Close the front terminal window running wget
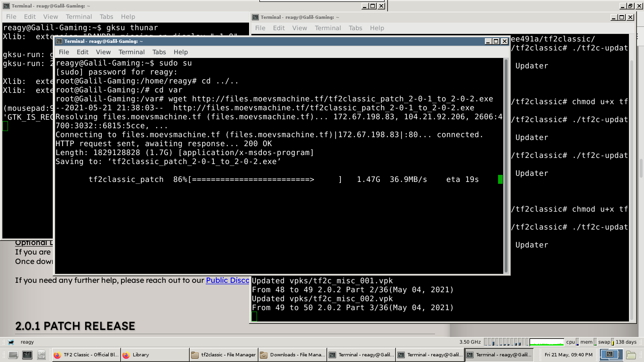The image size is (644, 362). pos(504,41)
